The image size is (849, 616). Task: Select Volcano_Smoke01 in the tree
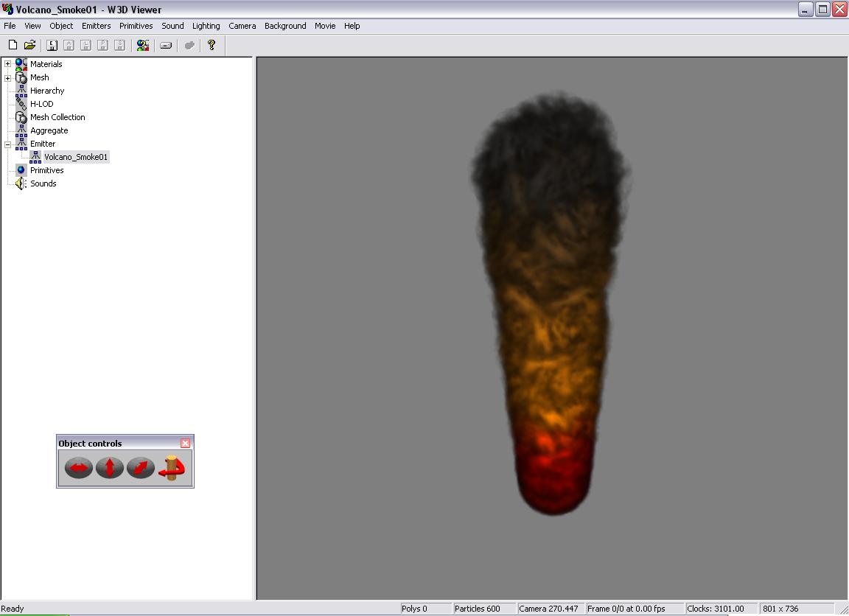coord(76,157)
